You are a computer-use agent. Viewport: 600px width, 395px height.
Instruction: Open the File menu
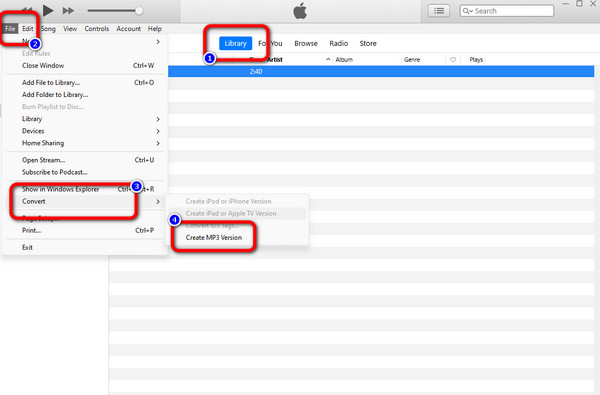pyautogui.click(x=10, y=29)
